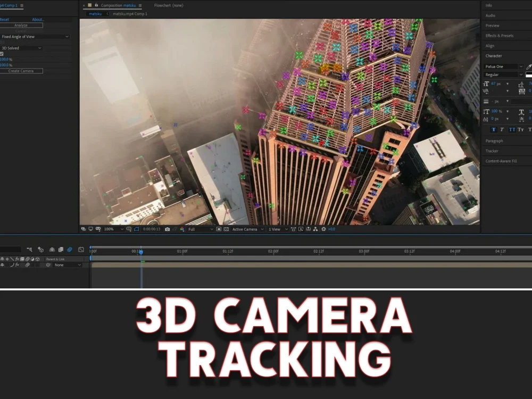Open the Parent & Link None dropdown
Screen dimensions: 532x399
pos(68,265)
